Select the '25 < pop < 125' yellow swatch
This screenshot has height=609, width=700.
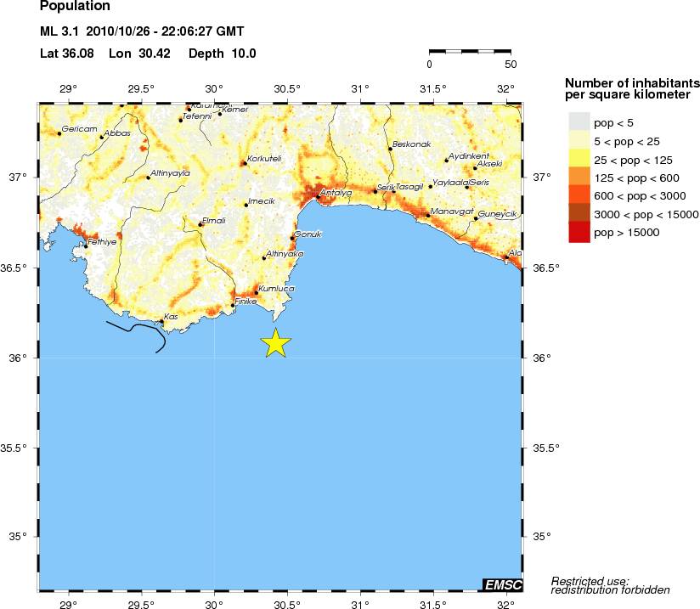[579, 160]
